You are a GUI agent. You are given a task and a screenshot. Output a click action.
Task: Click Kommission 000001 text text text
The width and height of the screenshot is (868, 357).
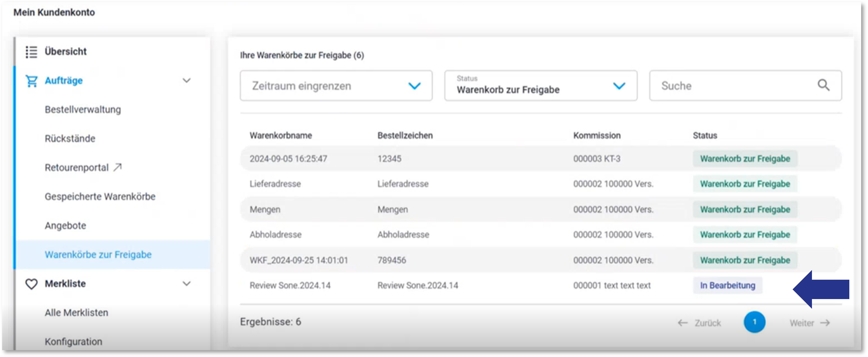click(x=612, y=286)
